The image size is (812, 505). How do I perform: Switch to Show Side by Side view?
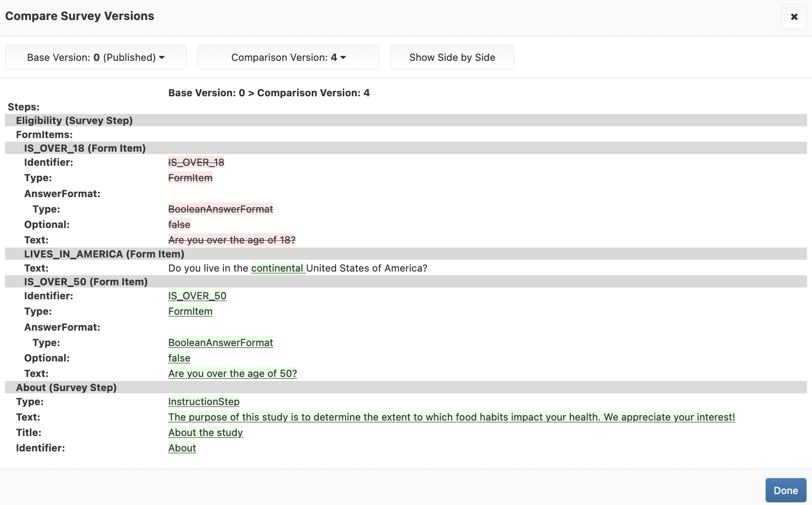[452, 57]
